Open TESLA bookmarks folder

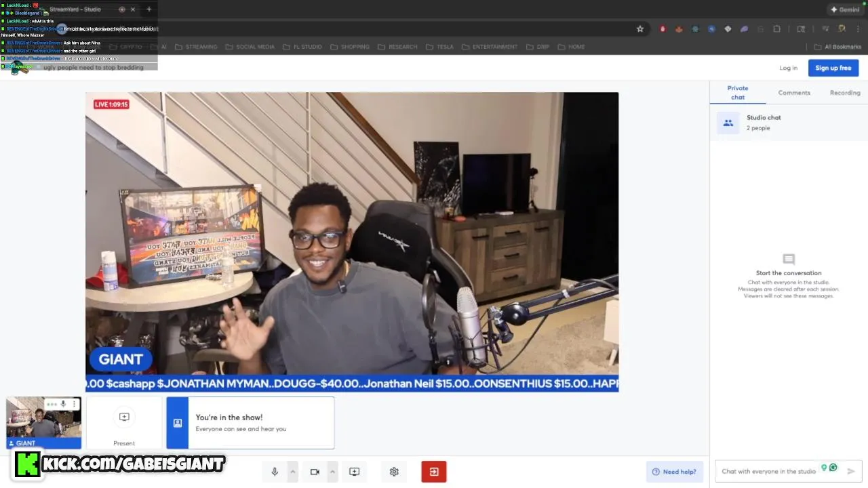coord(440,47)
